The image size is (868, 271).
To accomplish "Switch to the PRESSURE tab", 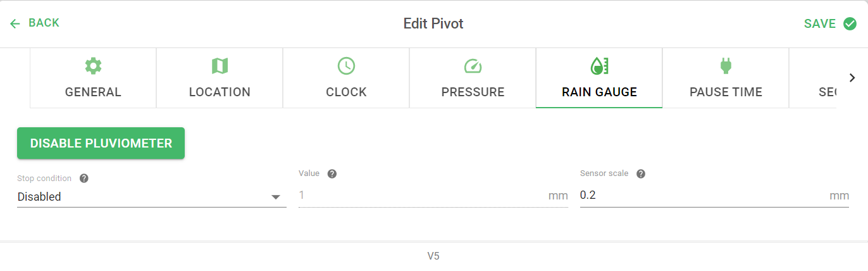I will [473, 78].
